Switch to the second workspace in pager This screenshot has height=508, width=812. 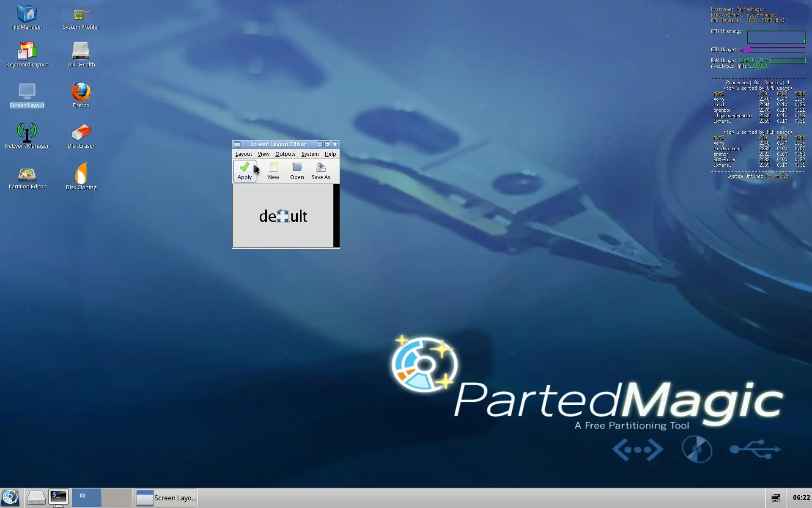click(x=117, y=498)
